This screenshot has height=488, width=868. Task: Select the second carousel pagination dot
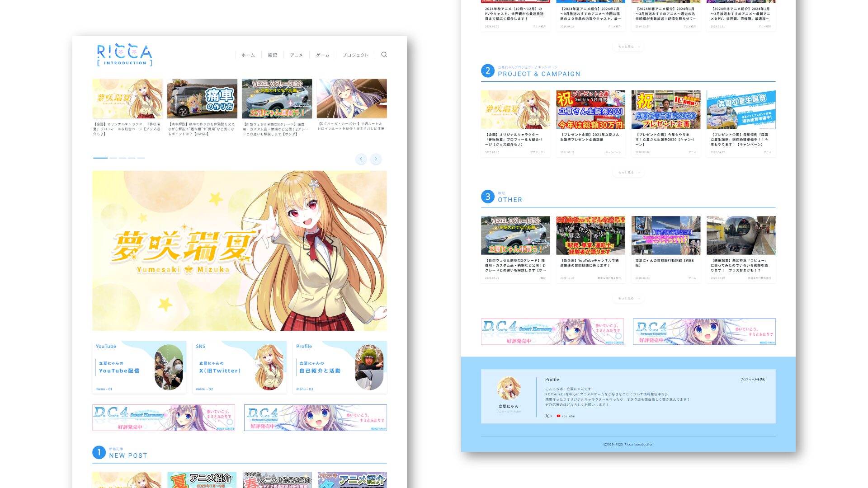click(113, 158)
